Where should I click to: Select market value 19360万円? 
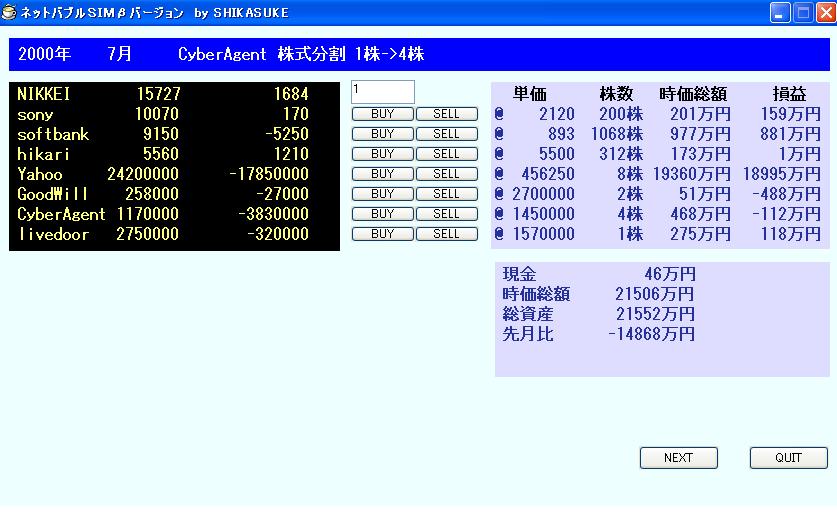[x=691, y=174]
